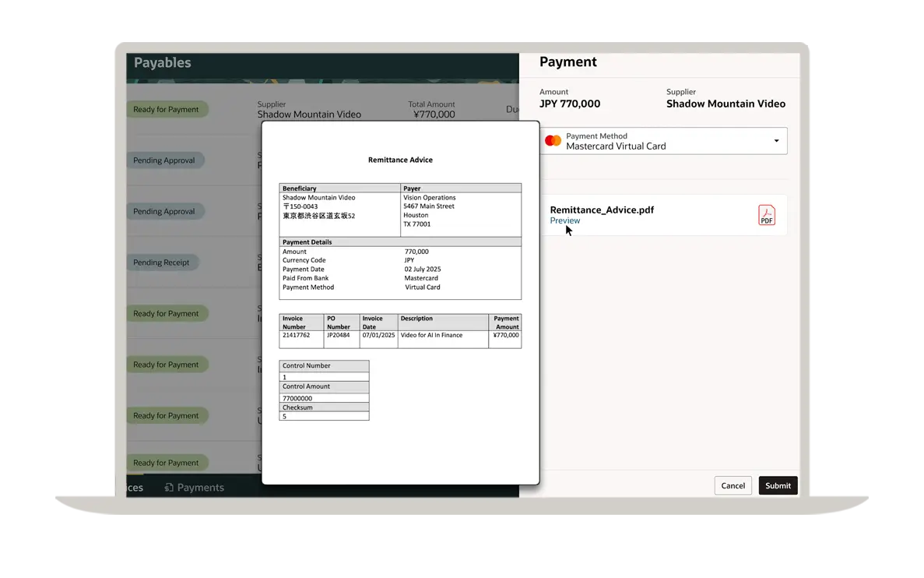
Task: Click the Payments tab icon at bottom
Action: pyautogui.click(x=169, y=488)
